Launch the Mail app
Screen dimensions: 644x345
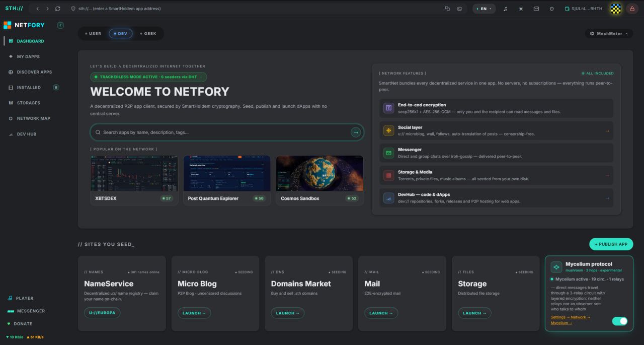[x=381, y=313]
